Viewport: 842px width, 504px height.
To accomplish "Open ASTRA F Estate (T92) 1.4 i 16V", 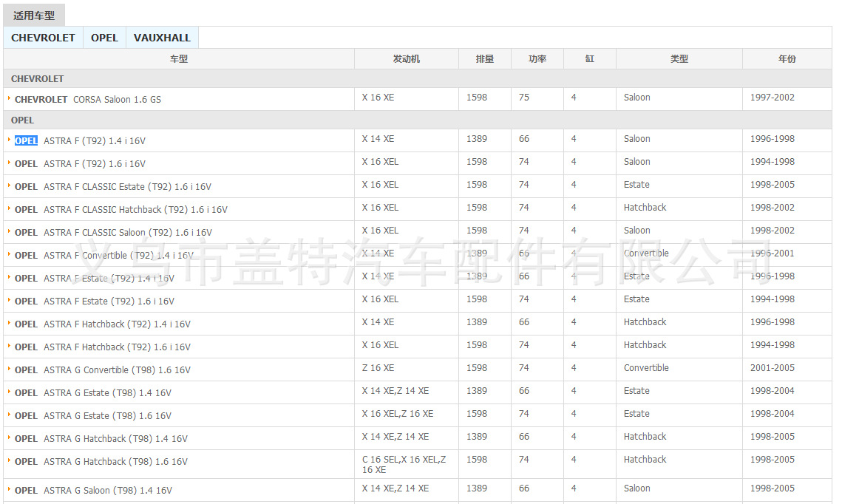I will (109, 279).
